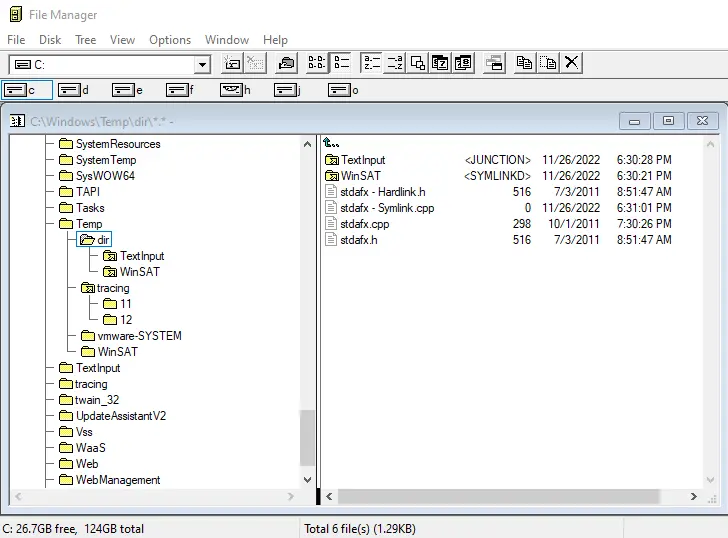Toggle the All File Details view button
The width and height of the screenshot is (728, 538).
[342, 63]
